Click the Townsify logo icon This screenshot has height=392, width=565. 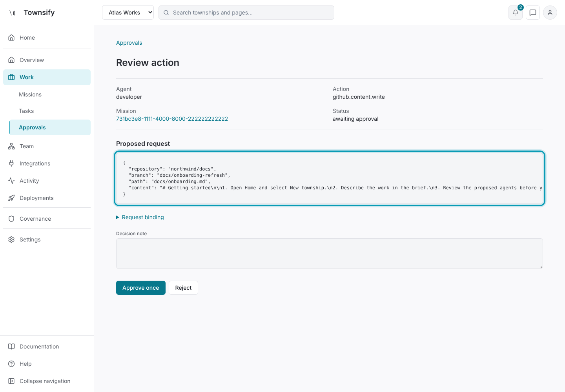(x=13, y=13)
